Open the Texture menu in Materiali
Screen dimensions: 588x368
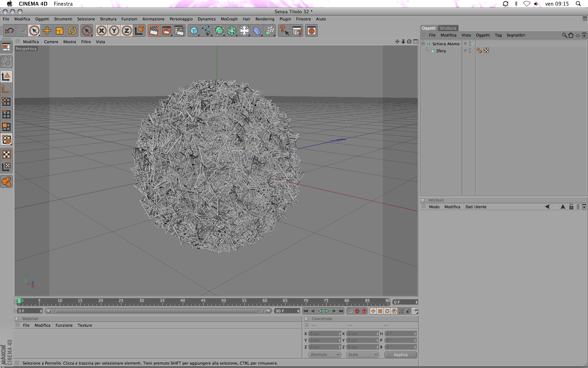[85, 325]
